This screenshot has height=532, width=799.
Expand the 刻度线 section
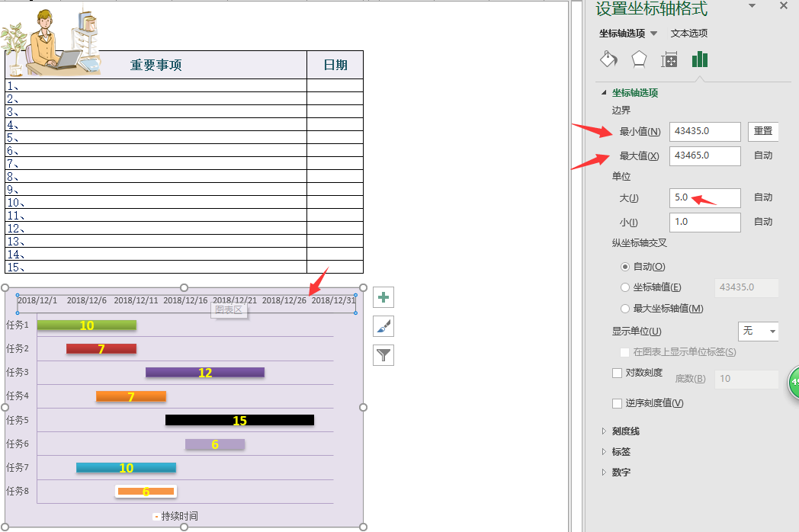coord(605,431)
